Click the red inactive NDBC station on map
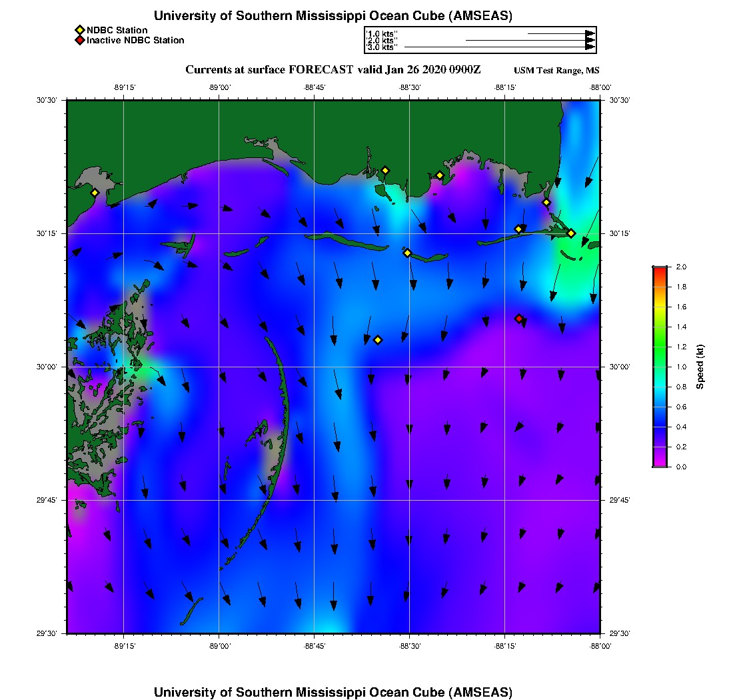The image size is (733, 700). (x=519, y=319)
